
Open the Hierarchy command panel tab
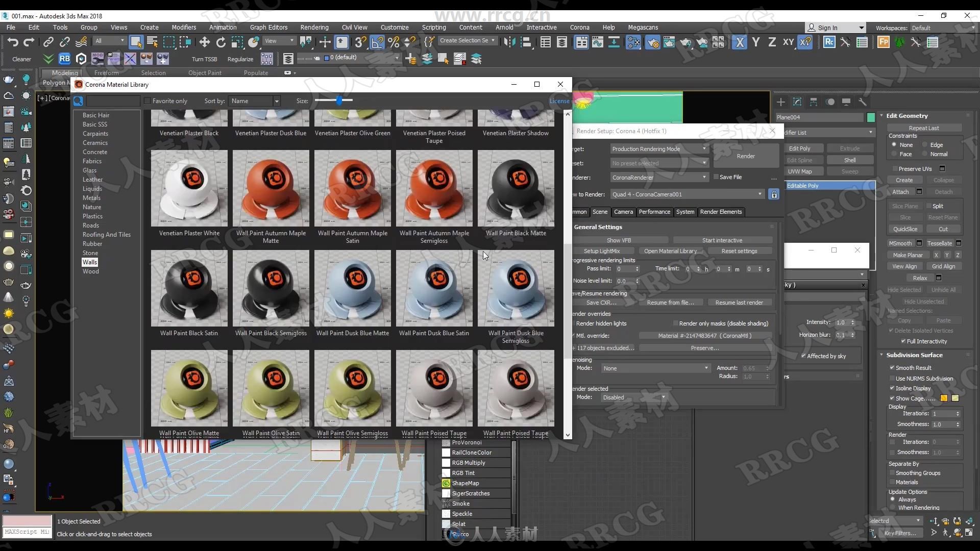(x=814, y=102)
